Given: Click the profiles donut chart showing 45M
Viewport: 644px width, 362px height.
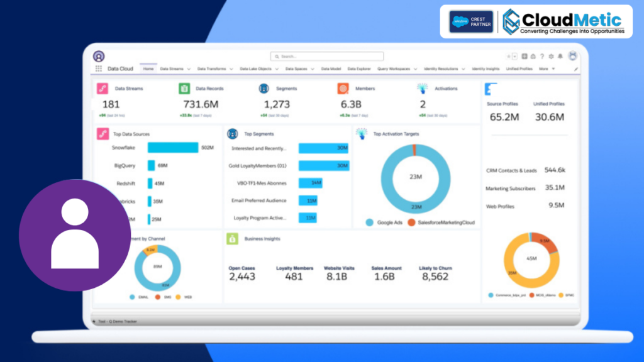Looking at the screenshot, I should pyautogui.click(x=531, y=260).
